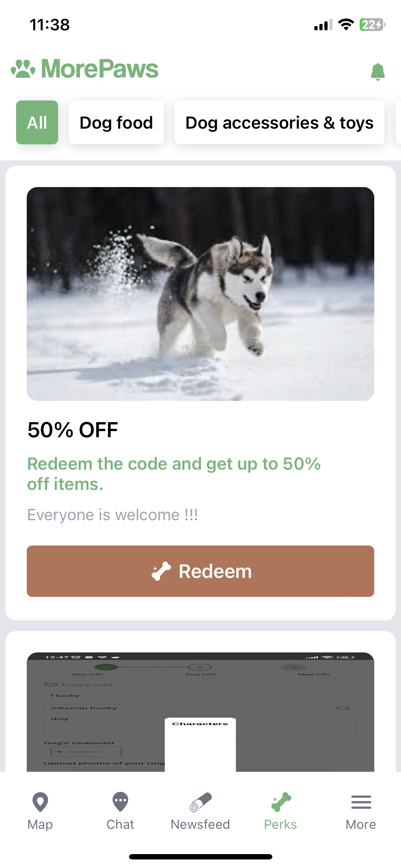Tap the Newsfeed label in bottom bar
The height and width of the screenshot is (868, 401).
(200, 825)
